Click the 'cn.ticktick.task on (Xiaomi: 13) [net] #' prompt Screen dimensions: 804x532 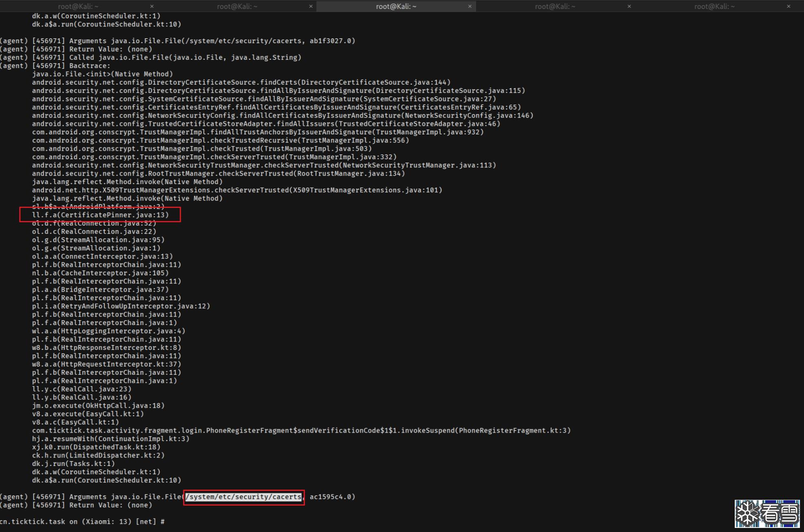point(82,521)
